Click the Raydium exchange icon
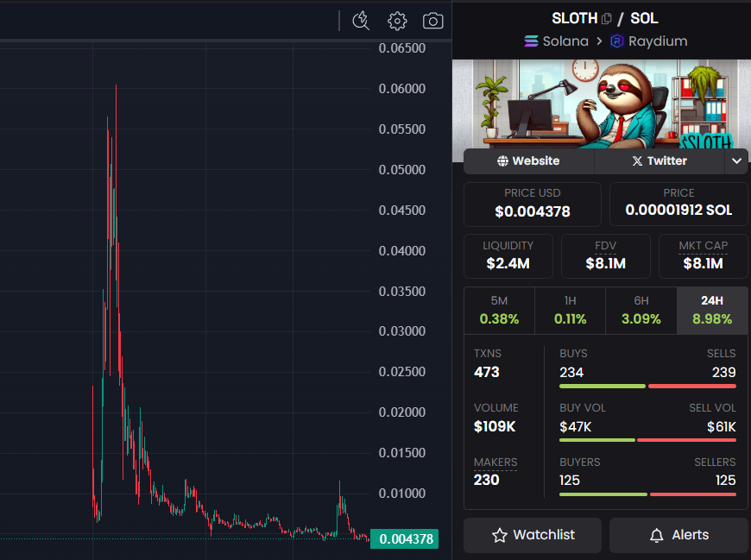Viewport: 751px width, 560px height. (x=615, y=41)
